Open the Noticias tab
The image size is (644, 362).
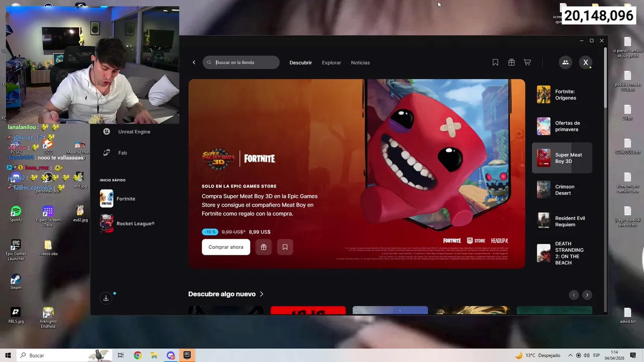360,63
